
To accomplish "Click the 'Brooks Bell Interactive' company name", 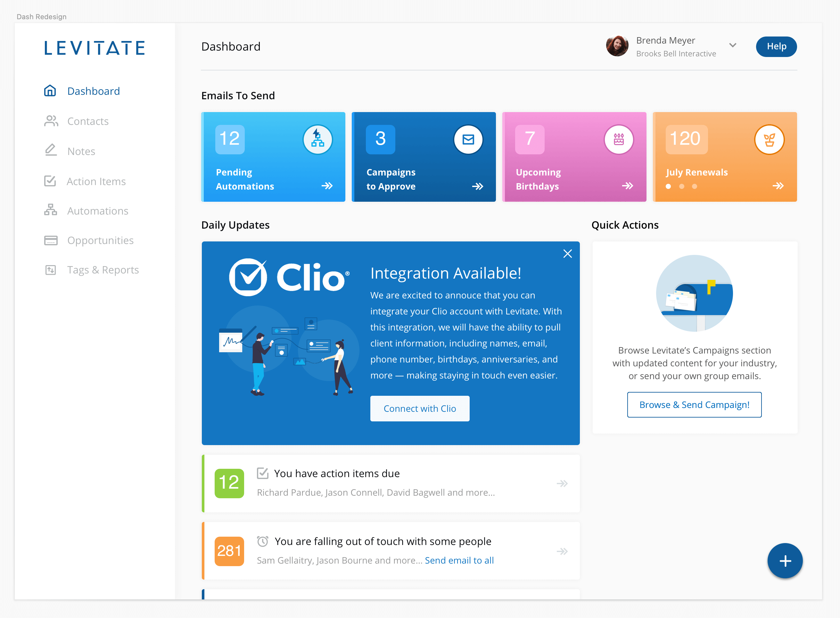I will coord(676,53).
